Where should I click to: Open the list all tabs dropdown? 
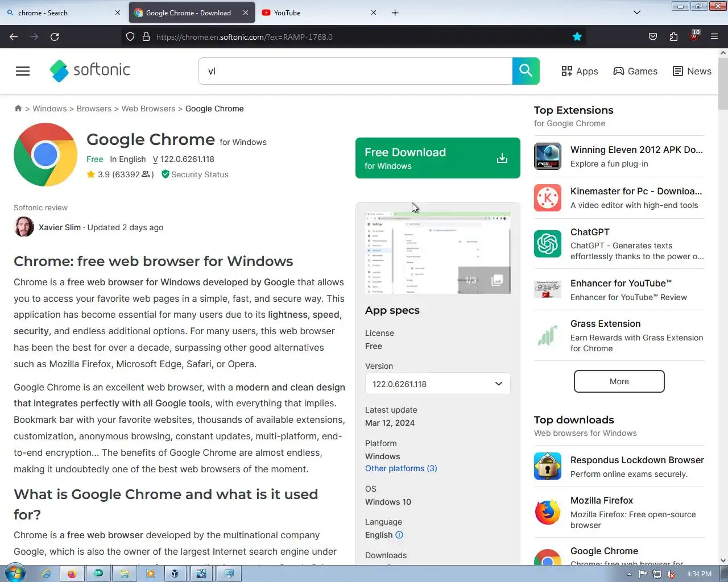tap(637, 13)
